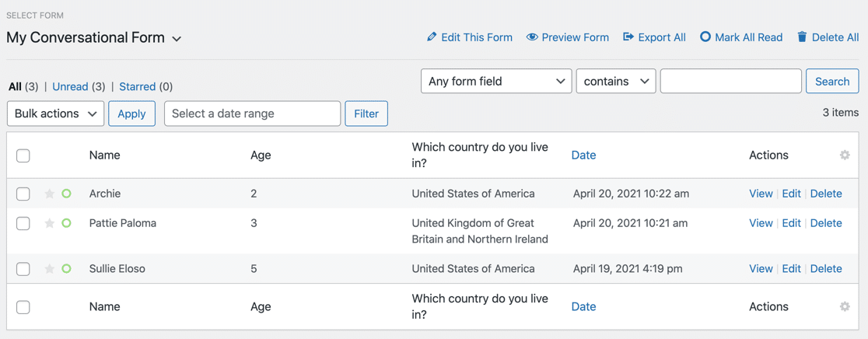
Task: View the Sullie Eloso entry
Action: click(x=760, y=269)
